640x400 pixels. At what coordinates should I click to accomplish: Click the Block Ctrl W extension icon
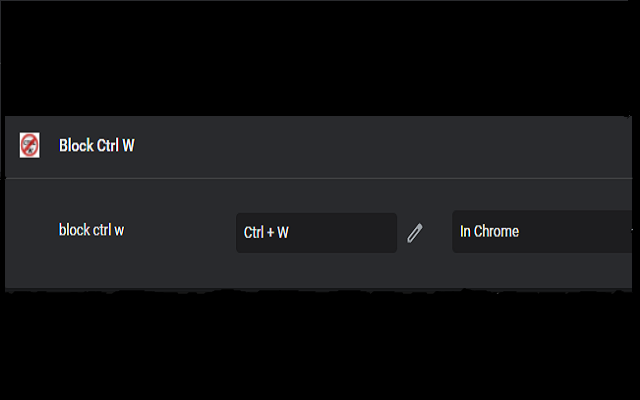click(30, 145)
